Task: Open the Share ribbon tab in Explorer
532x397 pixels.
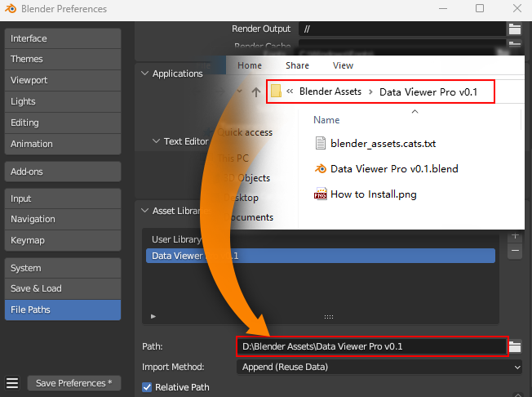Action: tap(297, 65)
